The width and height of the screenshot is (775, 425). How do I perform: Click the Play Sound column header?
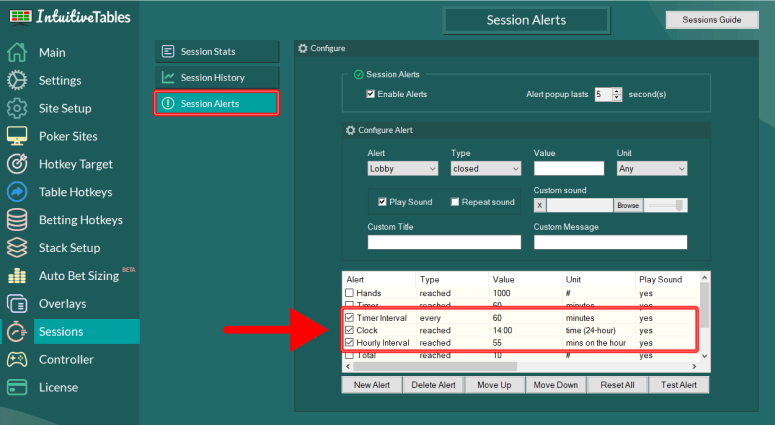[x=660, y=279]
